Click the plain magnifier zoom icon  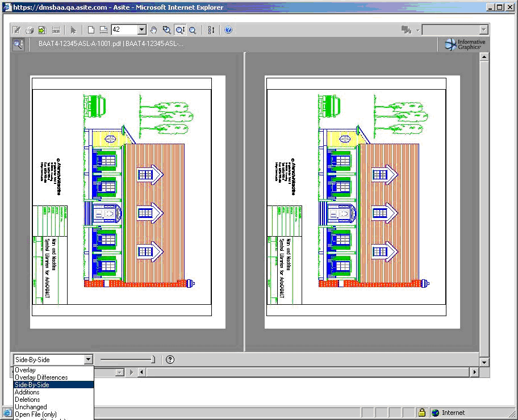(193, 30)
